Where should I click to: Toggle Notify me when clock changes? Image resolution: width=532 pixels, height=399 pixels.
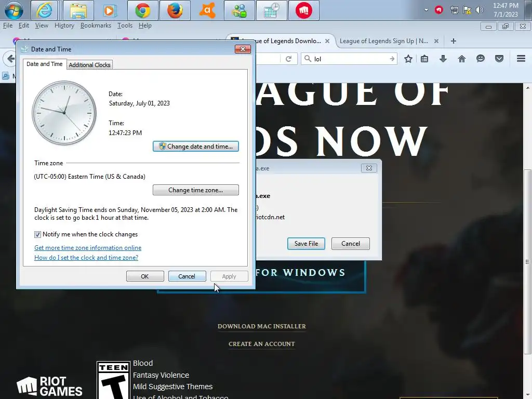[x=37, y=234]
